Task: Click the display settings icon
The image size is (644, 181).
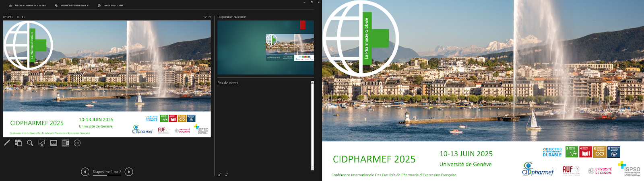Action: pyautogui.click(x=56, y=6)
